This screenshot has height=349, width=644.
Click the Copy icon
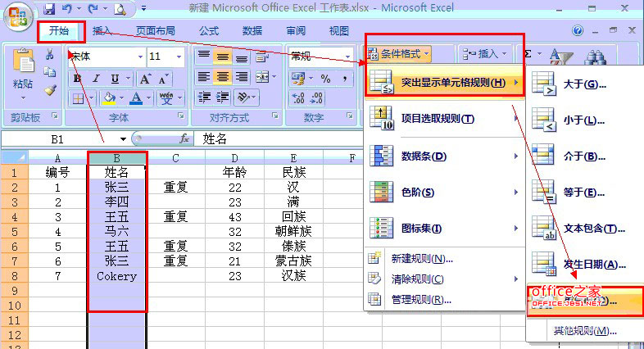[50, 72]
